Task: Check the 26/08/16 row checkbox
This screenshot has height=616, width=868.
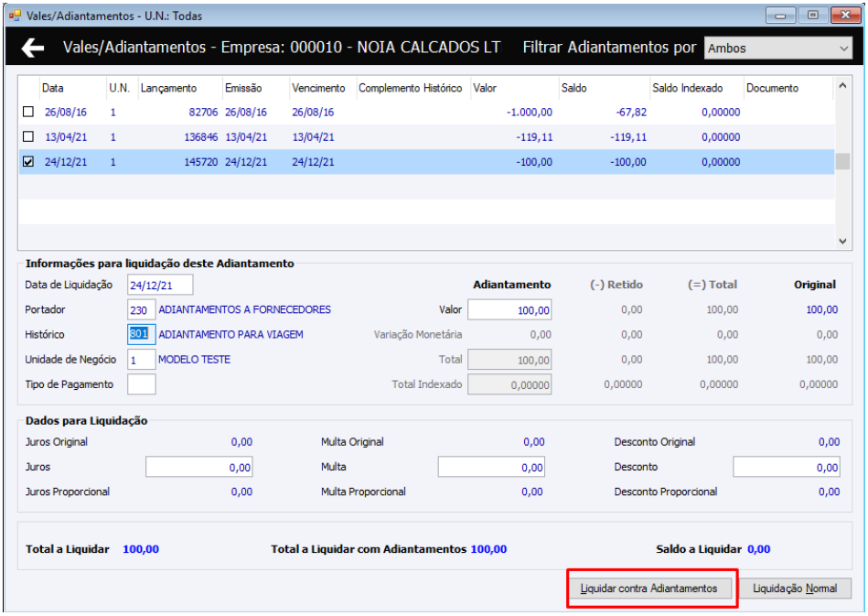Action: [x=27, y=113]
